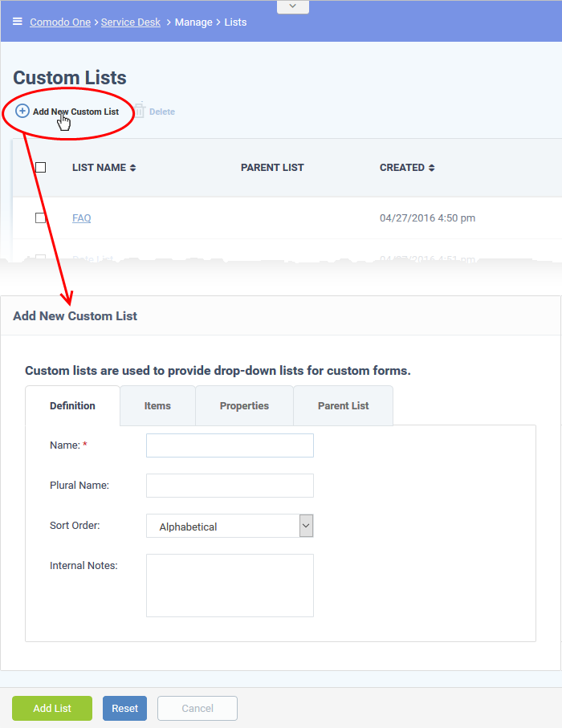This screenshot has height=728, width=562.
Task: Click the date 04/27/2016 4:50 pm
Action: tap(427, 218)
